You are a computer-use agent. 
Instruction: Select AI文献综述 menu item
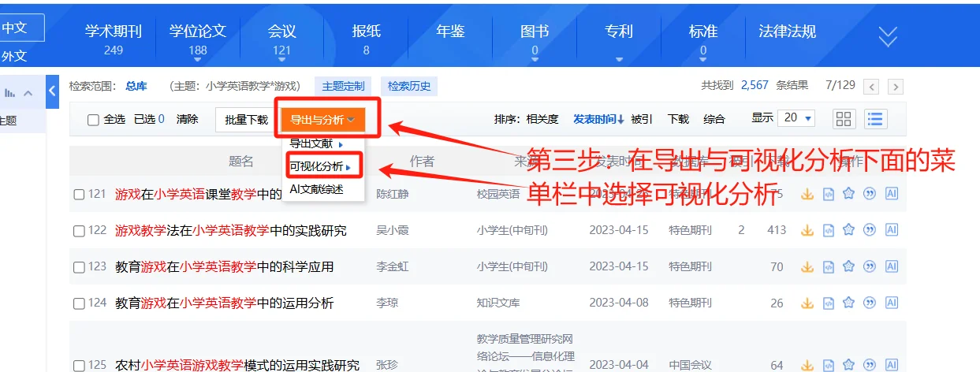tap(316, 189)
